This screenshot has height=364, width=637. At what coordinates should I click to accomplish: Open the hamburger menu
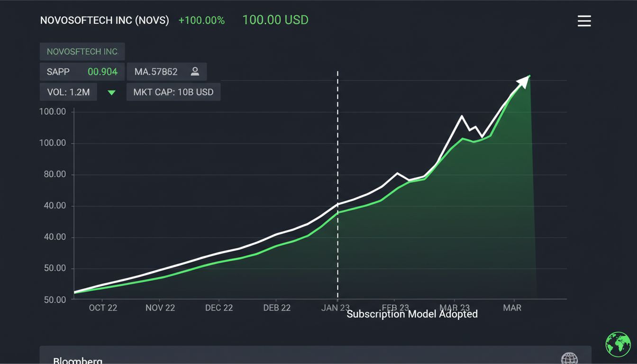(584, 21)
